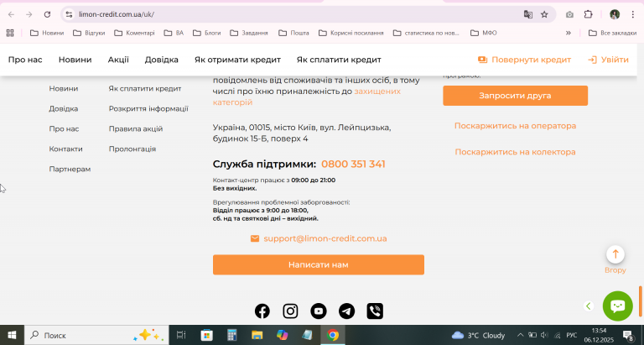Open Chrome three-dot menu
The image size is (644, 345).
click(633, 14)
